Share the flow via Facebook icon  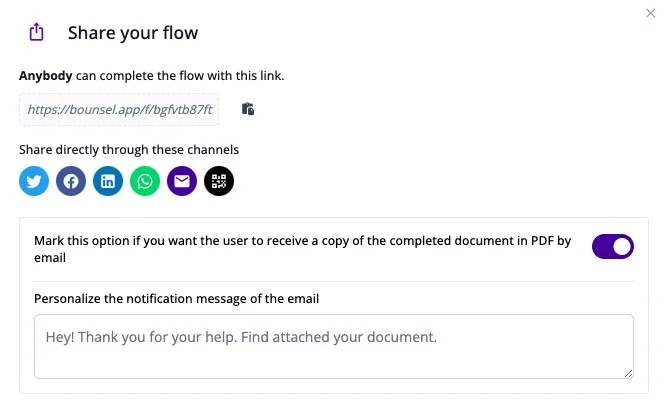point(71,181)
